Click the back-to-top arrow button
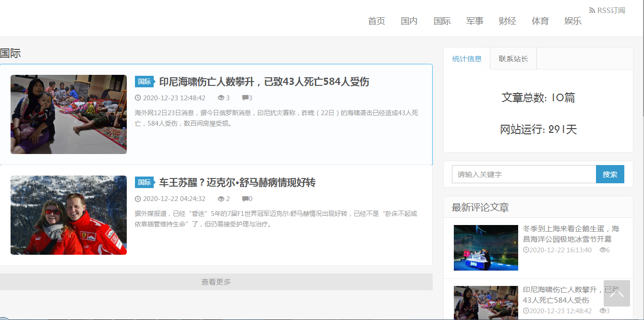644x320 pixels. coord(617,293)
